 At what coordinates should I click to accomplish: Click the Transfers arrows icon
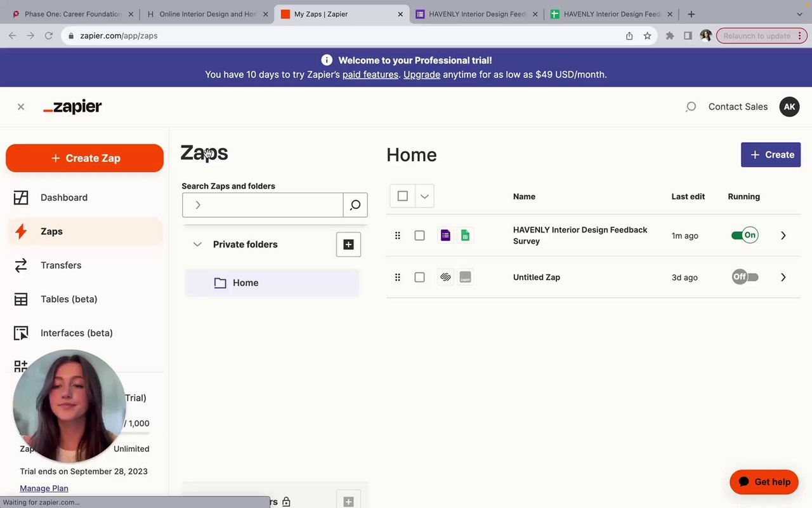(21, 265)
